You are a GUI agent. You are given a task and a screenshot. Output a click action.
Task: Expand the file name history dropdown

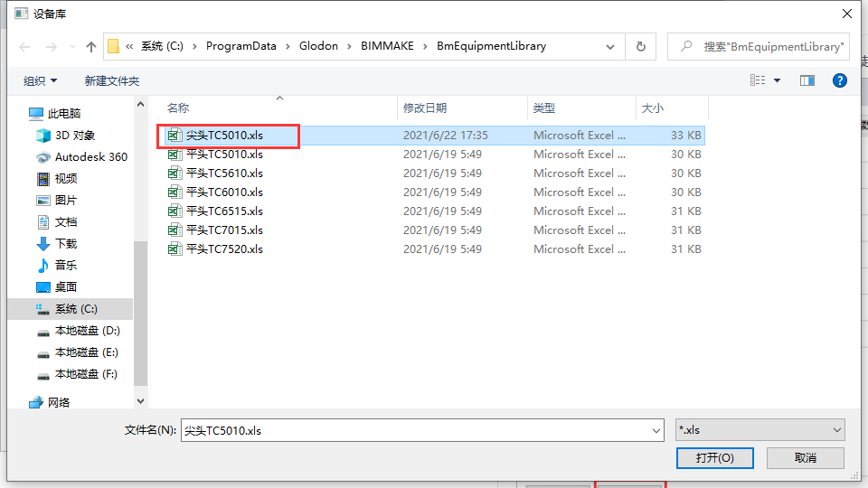[x=656, y=430]
